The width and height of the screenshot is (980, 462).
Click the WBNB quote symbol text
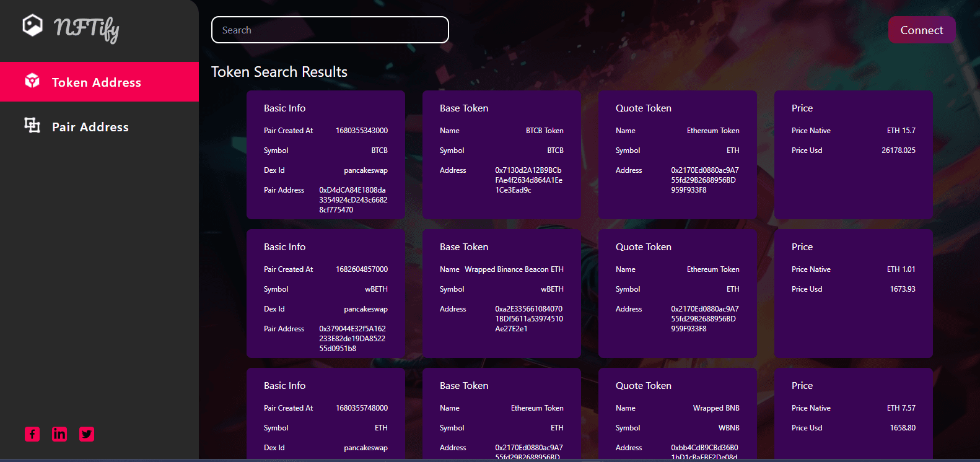[x=729, y=428]
